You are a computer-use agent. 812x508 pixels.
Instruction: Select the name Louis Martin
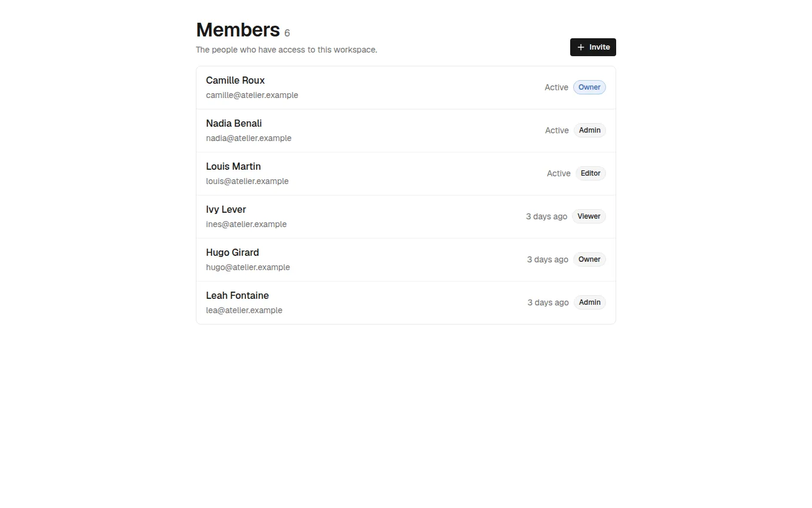pyautogui.click(x=233, y=166)
